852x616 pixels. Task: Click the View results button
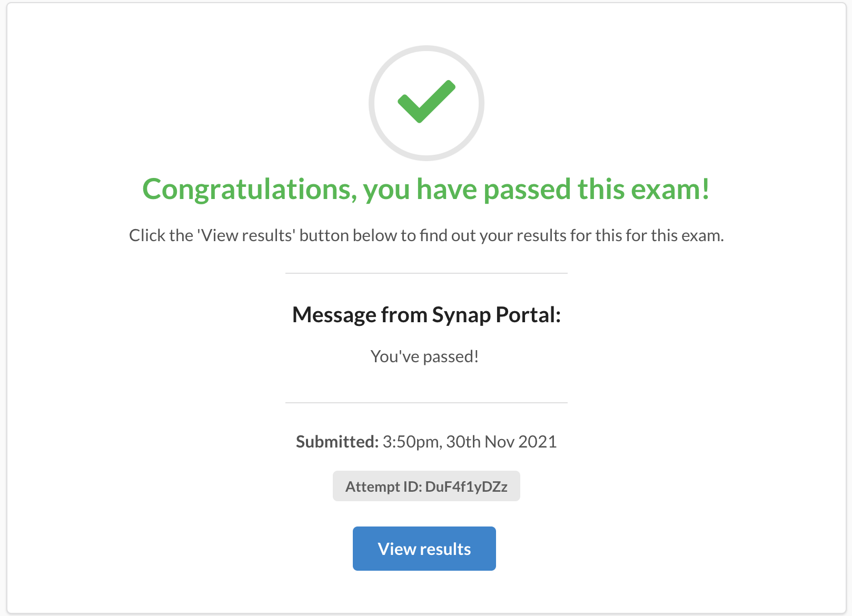coord(424,548)
